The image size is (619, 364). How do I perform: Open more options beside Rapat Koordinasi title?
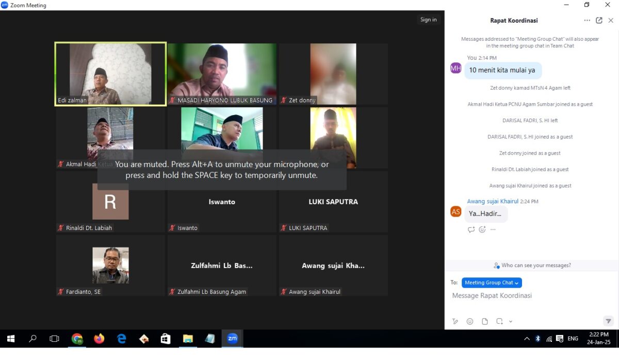click(x=587, y=21)
